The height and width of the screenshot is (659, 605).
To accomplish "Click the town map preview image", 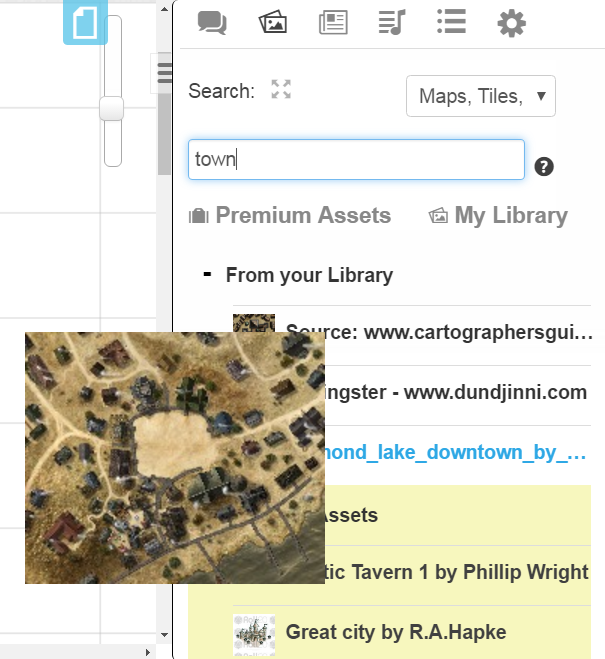I will click(x=175, y=458).
